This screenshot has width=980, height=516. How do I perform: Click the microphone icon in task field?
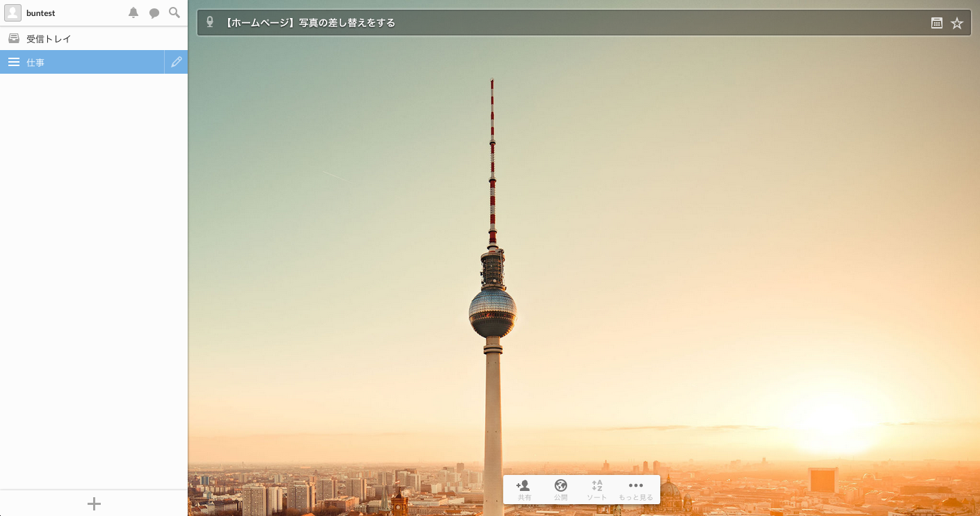tap(210, 23)
